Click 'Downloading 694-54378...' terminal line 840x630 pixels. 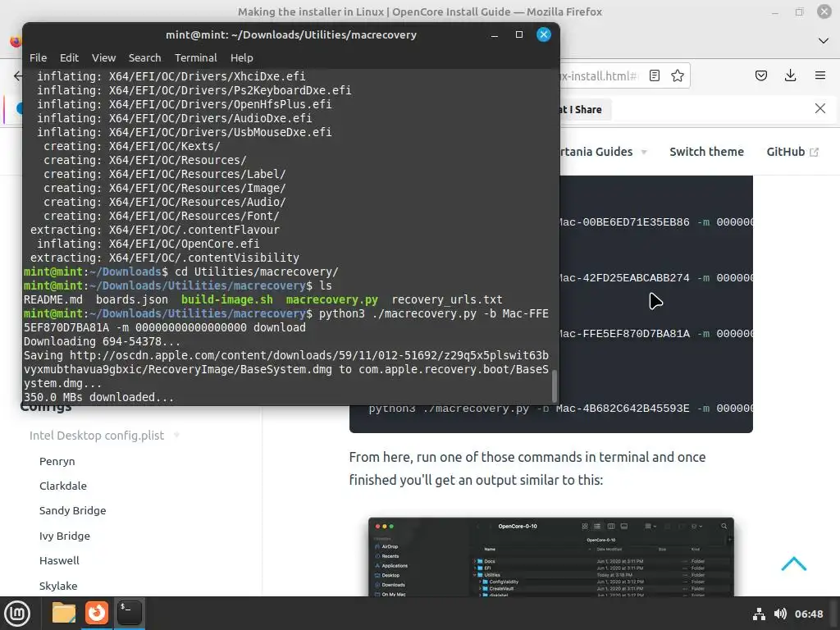click(102, 341)
